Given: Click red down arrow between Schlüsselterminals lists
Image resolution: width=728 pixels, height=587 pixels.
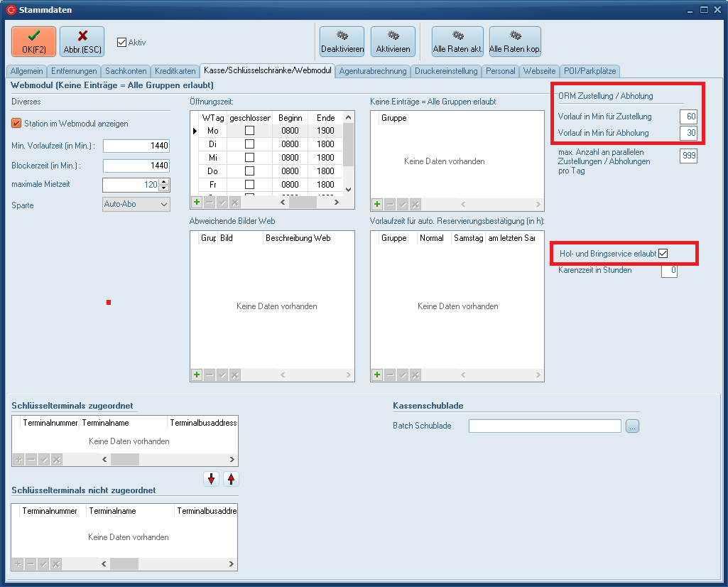Looking at the screenshot, I should 211,479.
